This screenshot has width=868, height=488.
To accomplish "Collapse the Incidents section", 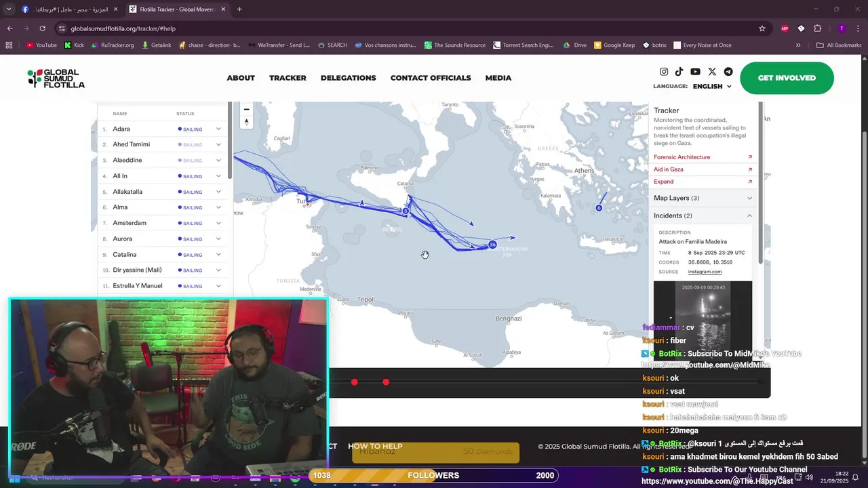I will [x=703, y=216].
